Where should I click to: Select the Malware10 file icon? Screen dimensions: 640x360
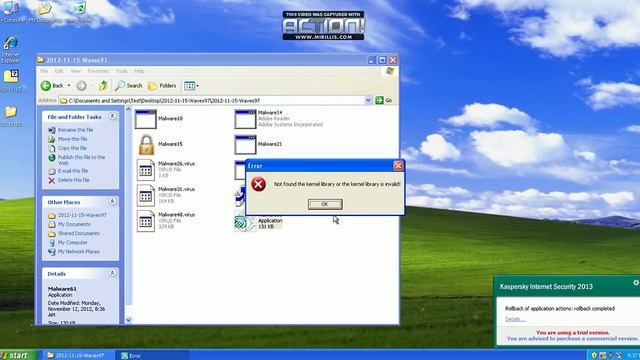pyautogui.click(x=146, y=119)
